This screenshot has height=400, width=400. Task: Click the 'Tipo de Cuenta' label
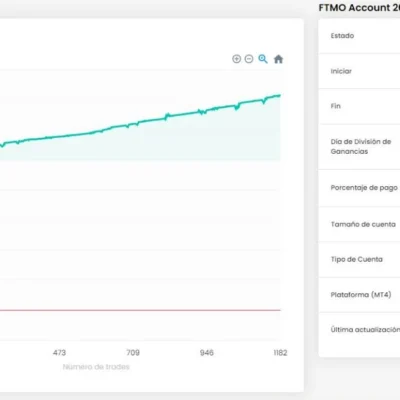point(357,259)
